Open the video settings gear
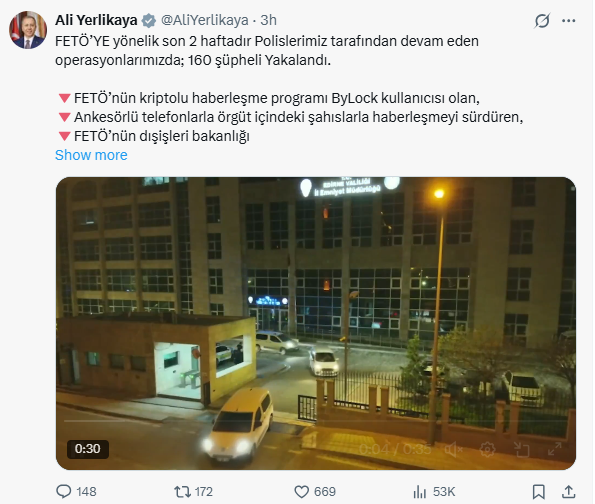The image size is (595, 504). click(487, 450)
